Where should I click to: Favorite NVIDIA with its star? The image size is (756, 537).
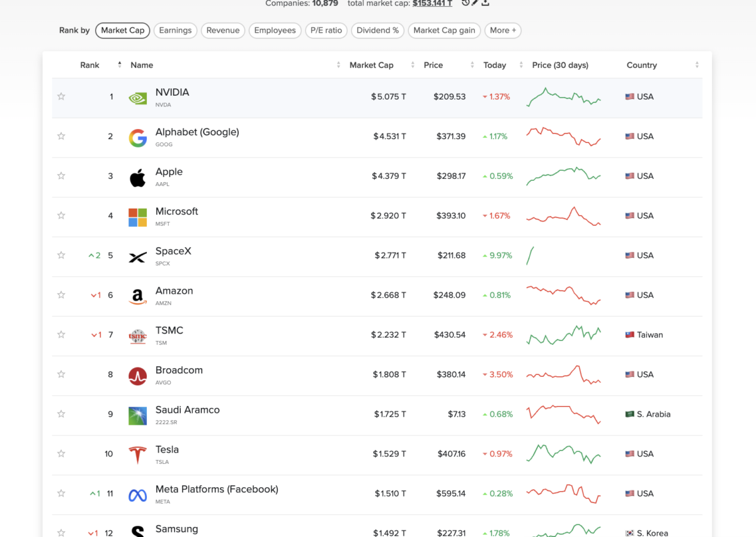click(61, 96)
